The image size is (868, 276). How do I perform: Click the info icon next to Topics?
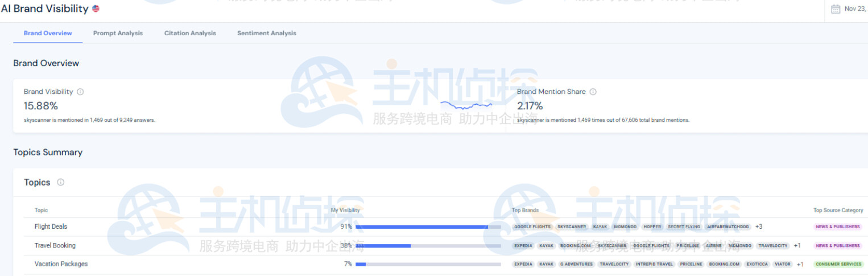61,182
